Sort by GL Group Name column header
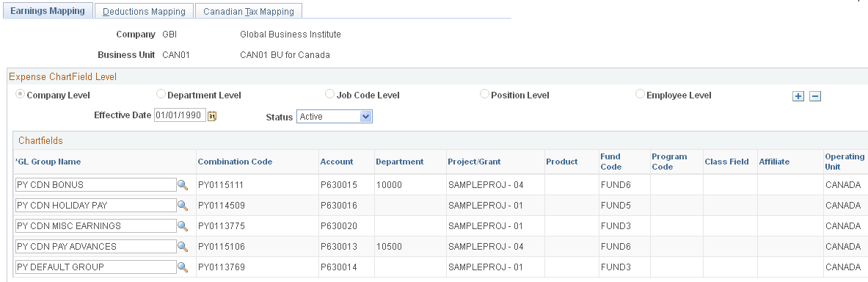Image resolution: width=868 pixels, height=282 pixels. [48, 162]
